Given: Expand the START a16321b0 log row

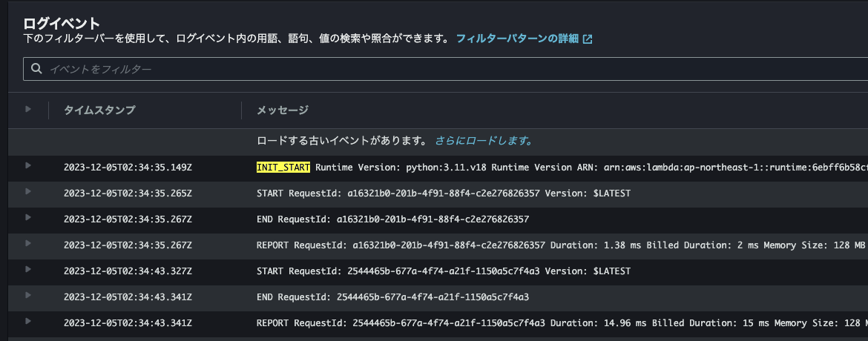Looking at the screenshot, I should (x=28, y=191).
